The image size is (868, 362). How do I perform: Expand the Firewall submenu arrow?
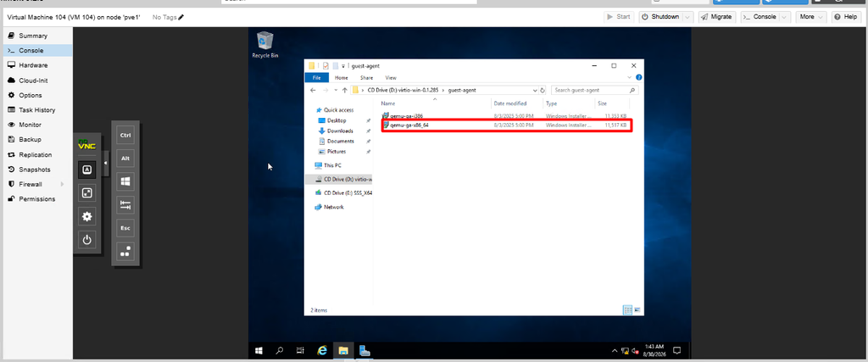click(62, 184)
